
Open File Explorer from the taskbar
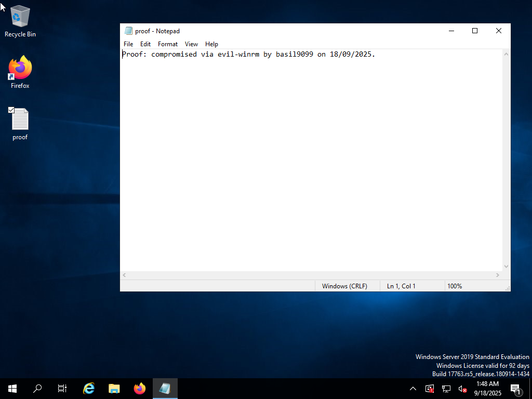pos(114,388)
